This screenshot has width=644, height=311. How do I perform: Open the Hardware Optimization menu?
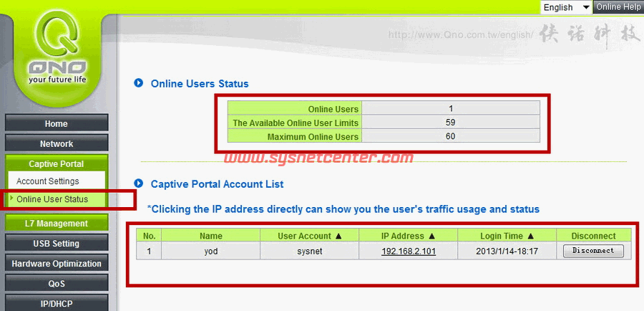click(57, 264)
